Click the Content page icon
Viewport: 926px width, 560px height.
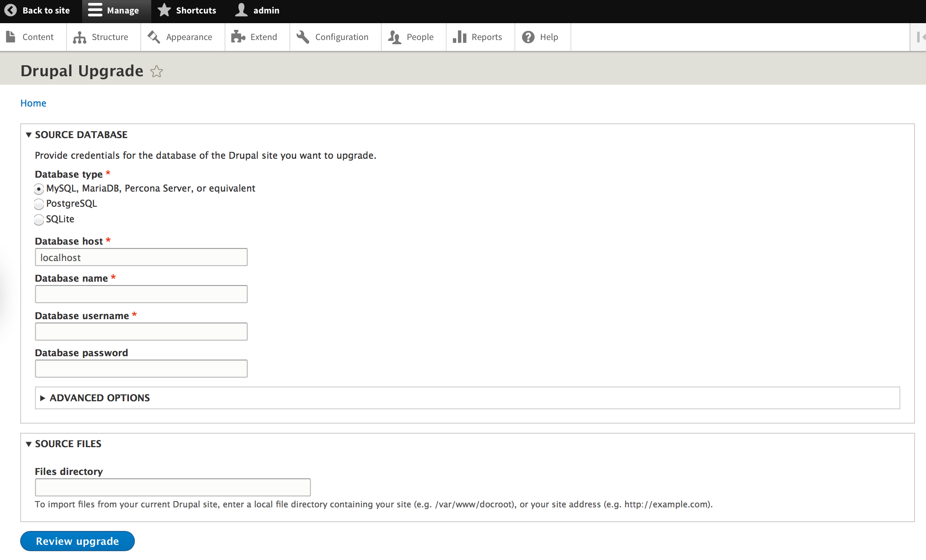11,37
